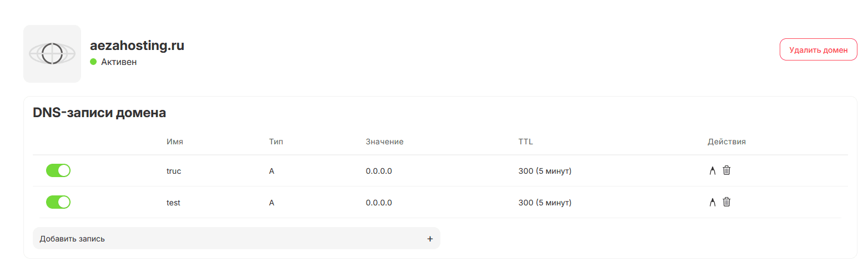The height and width of the screenshot is (277, 868).
Task: Disable the truc record toggle
Action: (x=58, y=170)
